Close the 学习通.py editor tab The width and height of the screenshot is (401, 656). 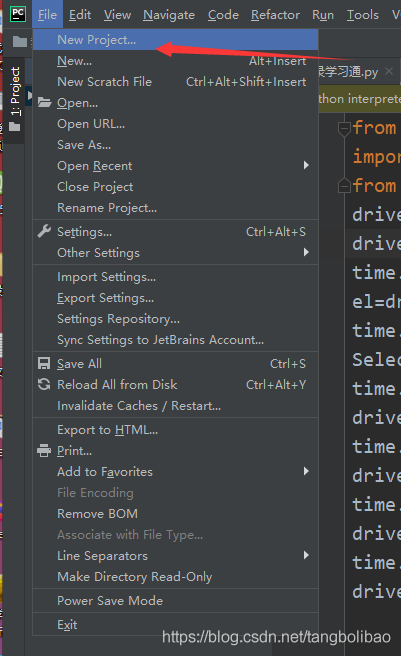point(389,71)
